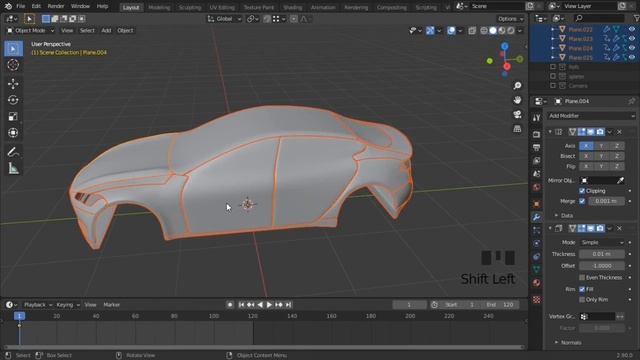This screenshot has height=360, width=640.
Task: Select the Transform tool
Action: [13, 133]
